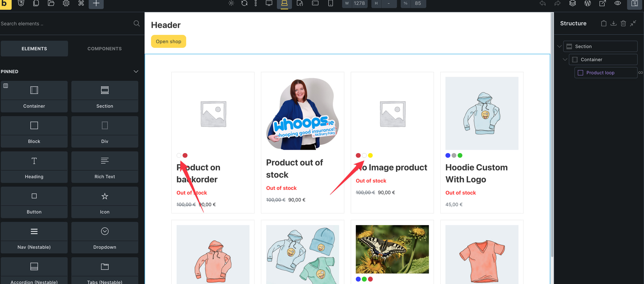644x284 pixels.
Task: Switch to the COMPONENTS tab
Action: 105,49
